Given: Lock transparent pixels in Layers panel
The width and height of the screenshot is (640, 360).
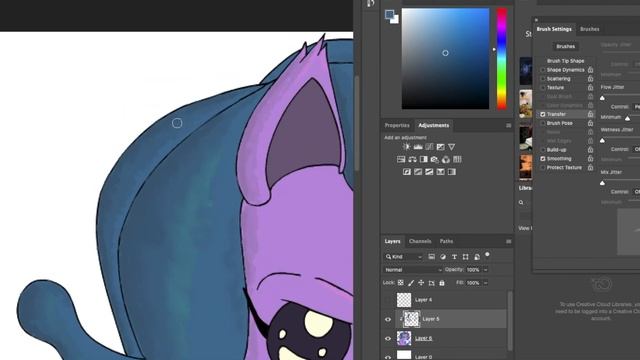Looking at the screenshot, I should (401, 283).
